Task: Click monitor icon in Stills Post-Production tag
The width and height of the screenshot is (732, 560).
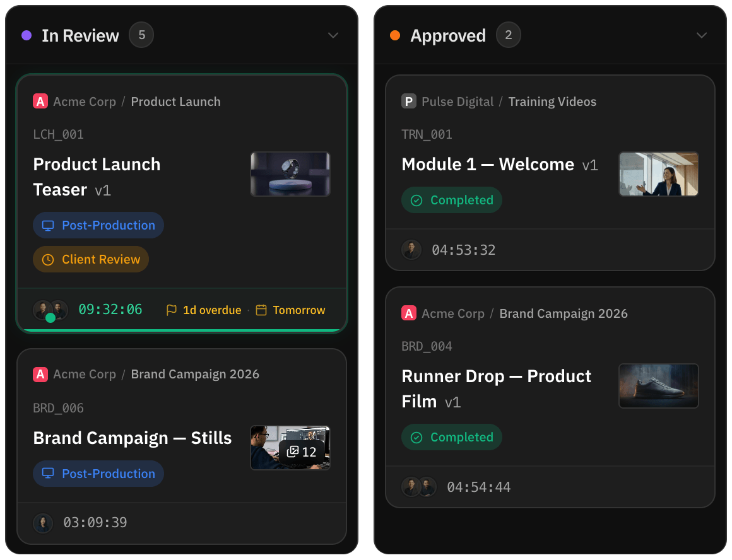Action: pos(48,474)
